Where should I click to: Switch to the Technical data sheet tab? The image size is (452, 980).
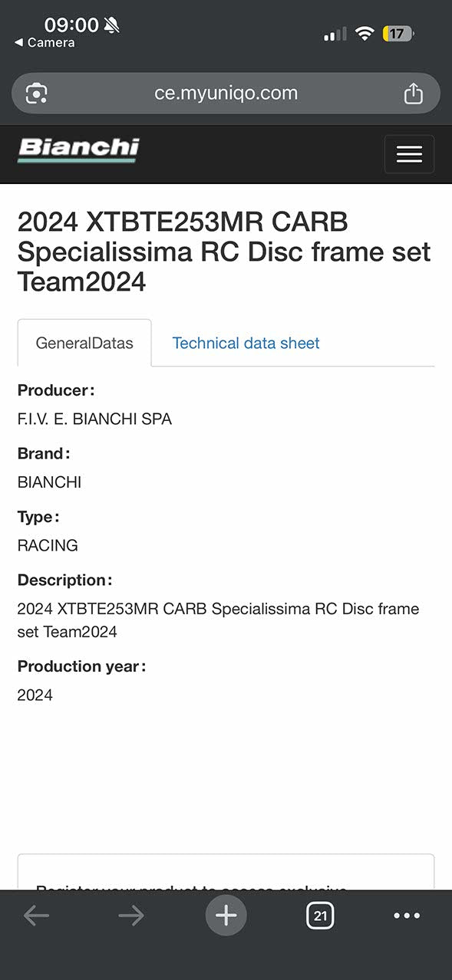(x=246, y=343)
